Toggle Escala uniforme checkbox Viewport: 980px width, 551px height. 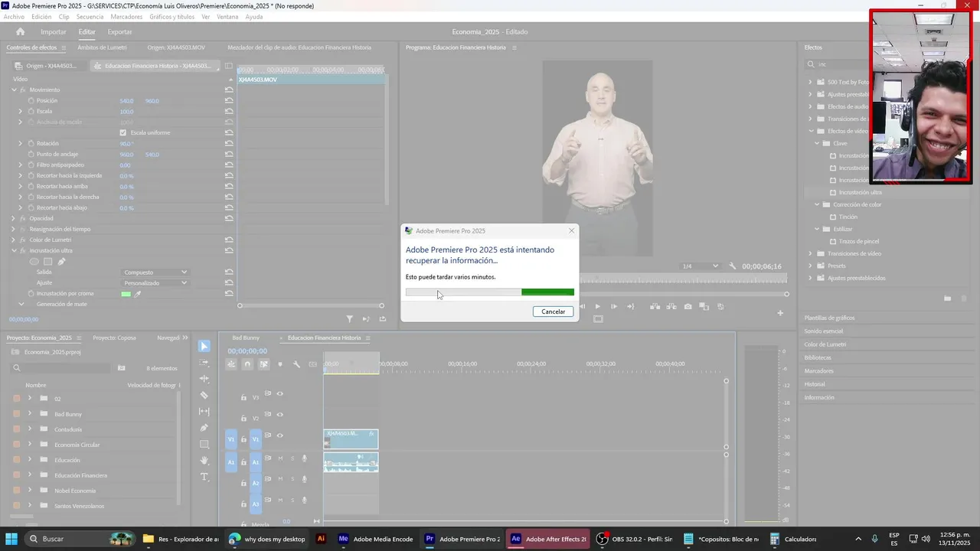[123, 132]
